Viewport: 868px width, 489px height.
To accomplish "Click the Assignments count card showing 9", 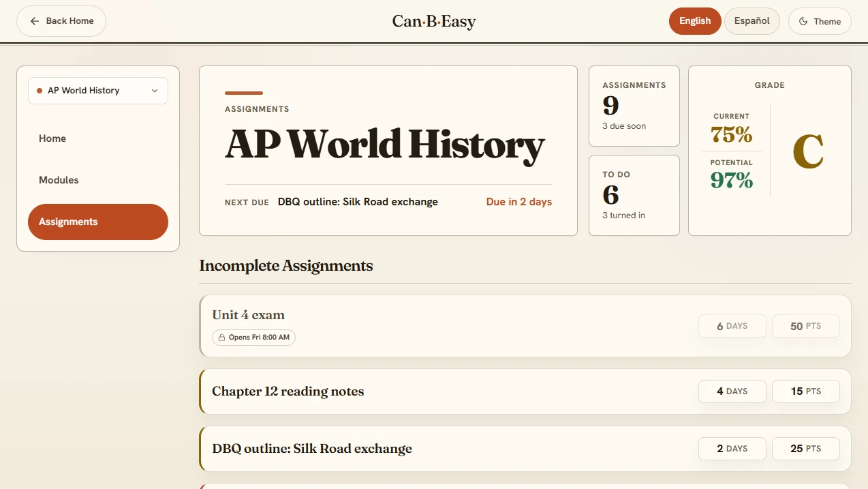I will tap(634, 106).
